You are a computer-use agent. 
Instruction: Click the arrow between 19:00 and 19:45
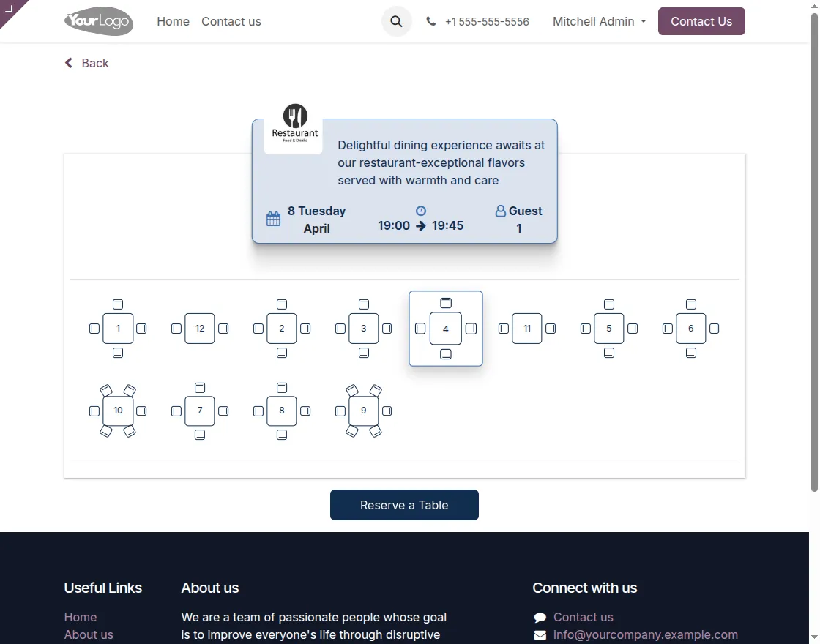pos(422,226)
